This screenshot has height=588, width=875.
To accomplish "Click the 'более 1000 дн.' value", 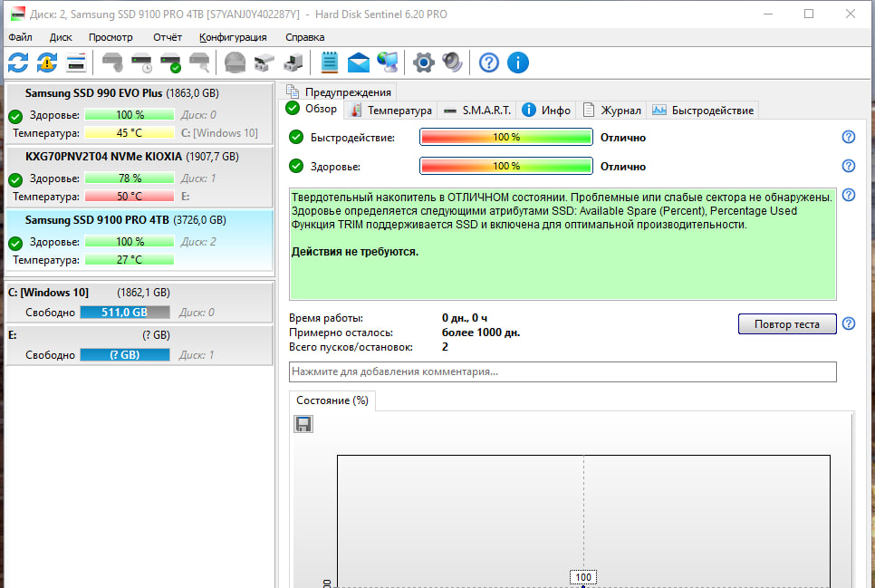I will click(481, 333).
